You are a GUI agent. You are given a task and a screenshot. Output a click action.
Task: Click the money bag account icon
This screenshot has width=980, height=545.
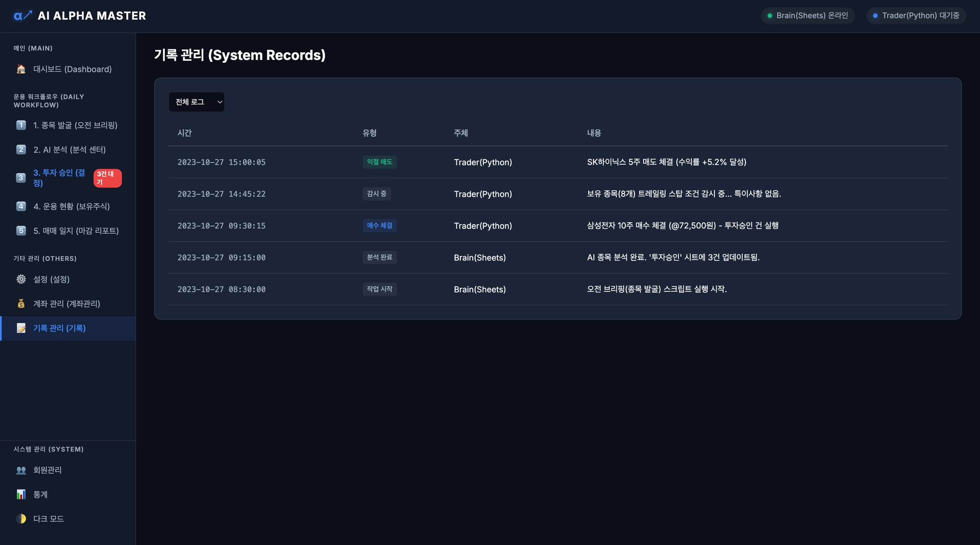point(21,304)
